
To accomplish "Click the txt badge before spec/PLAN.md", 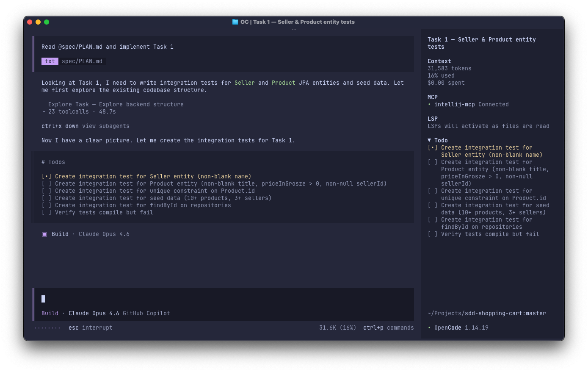I will coord(50,61).
